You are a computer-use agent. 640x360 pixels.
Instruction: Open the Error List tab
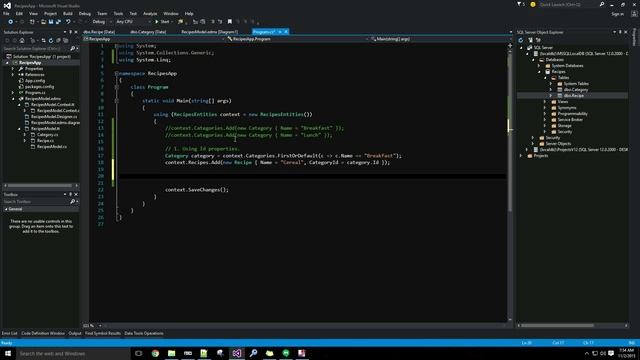(x=9, y=333)
